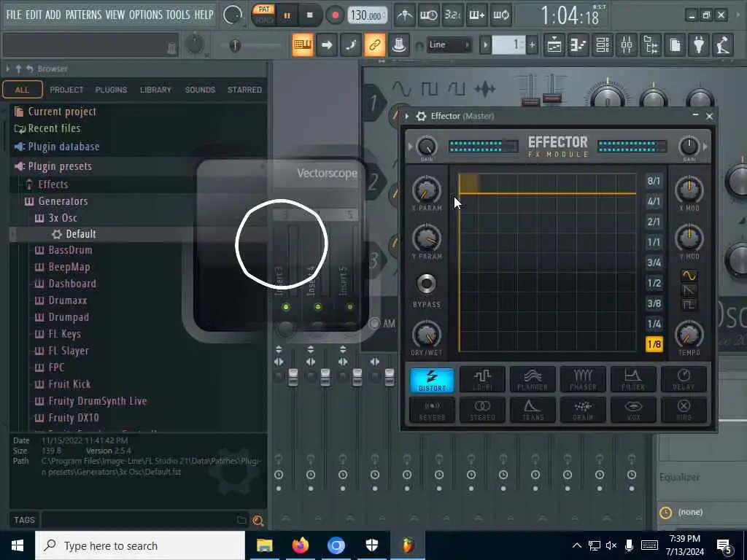
Task: Add a new pattern with plus button
Action: coord(532,45)
